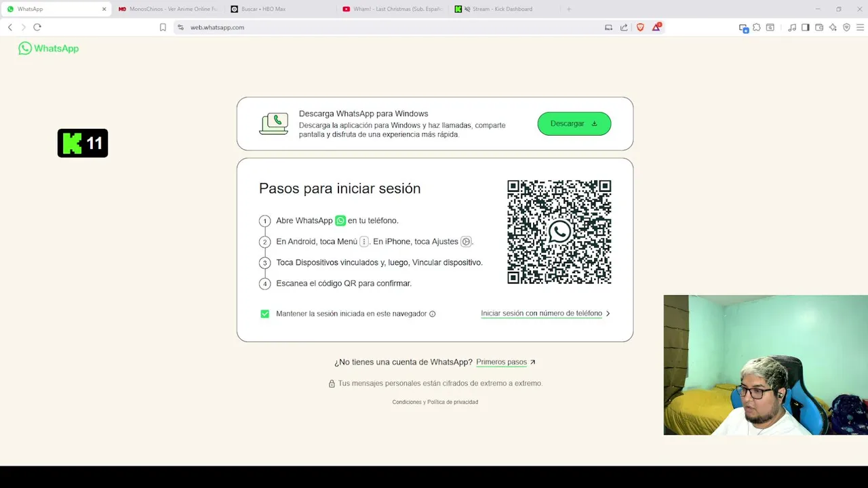Screen dimensions: 868x488
Task: Click the Pasos para iniciar sesión heading
Action: 340,188
